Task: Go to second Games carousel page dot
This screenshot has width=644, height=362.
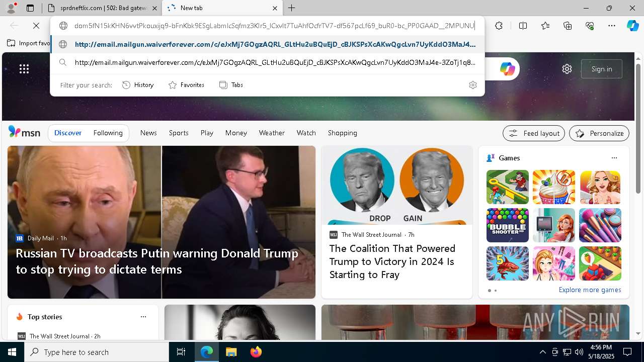Action: pyautogui.click(x=496, y=291)
